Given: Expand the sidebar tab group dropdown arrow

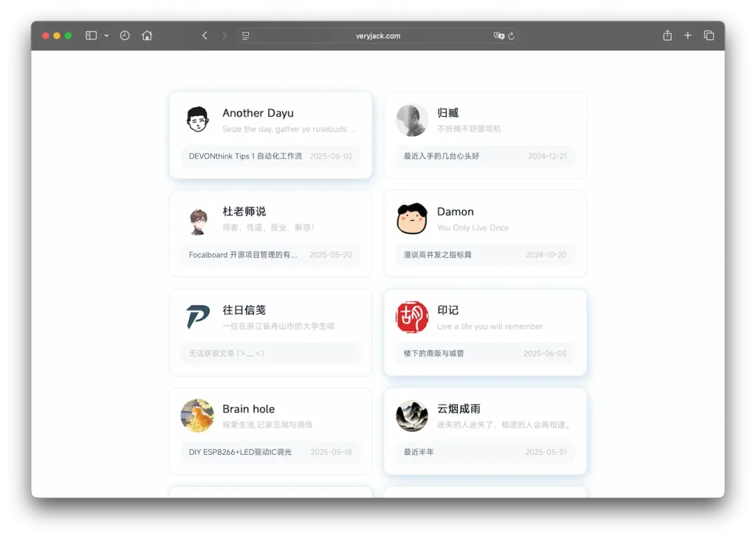Looking at the screenshot, I should (106, 35).
